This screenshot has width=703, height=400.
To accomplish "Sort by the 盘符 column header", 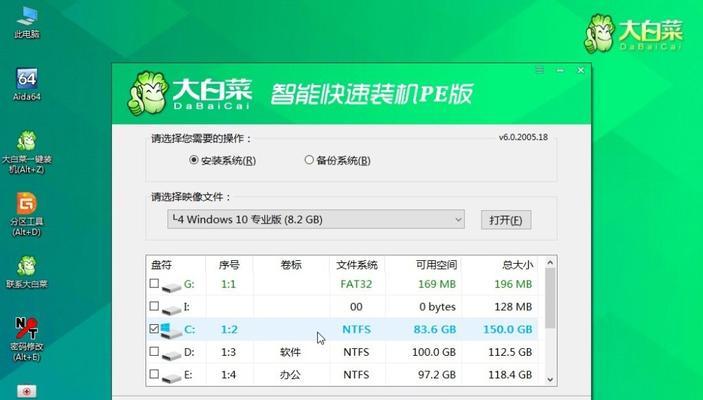I will (x=176, y=265).
